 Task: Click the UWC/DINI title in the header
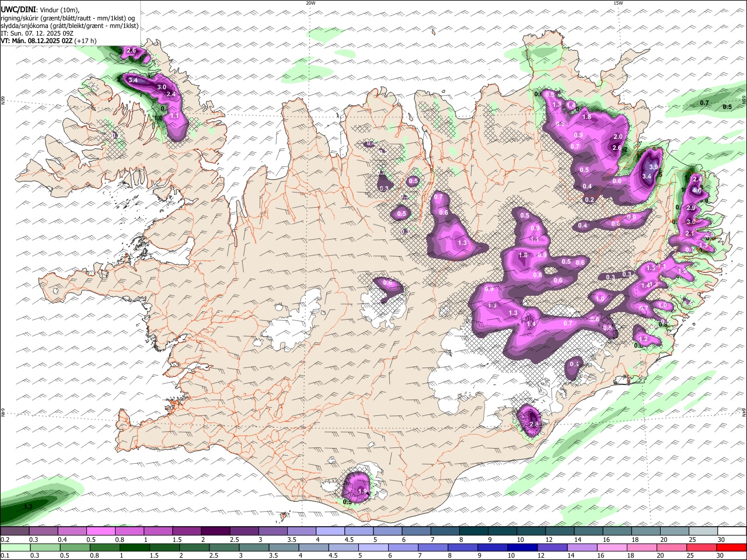[x=18, y=9]
